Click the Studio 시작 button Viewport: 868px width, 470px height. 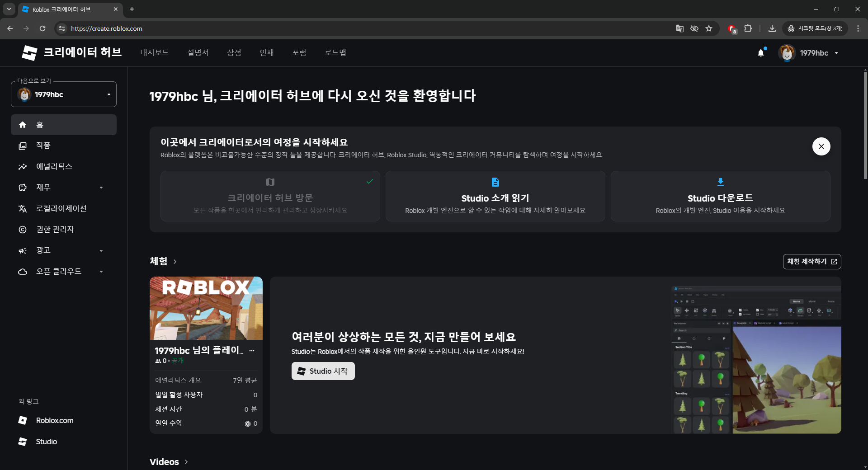(323, 371)
